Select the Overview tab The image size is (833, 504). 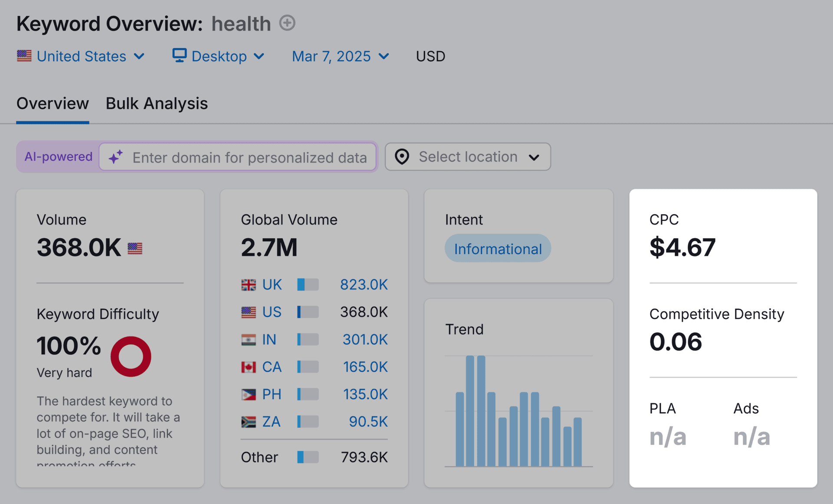(x=52, y=104)
